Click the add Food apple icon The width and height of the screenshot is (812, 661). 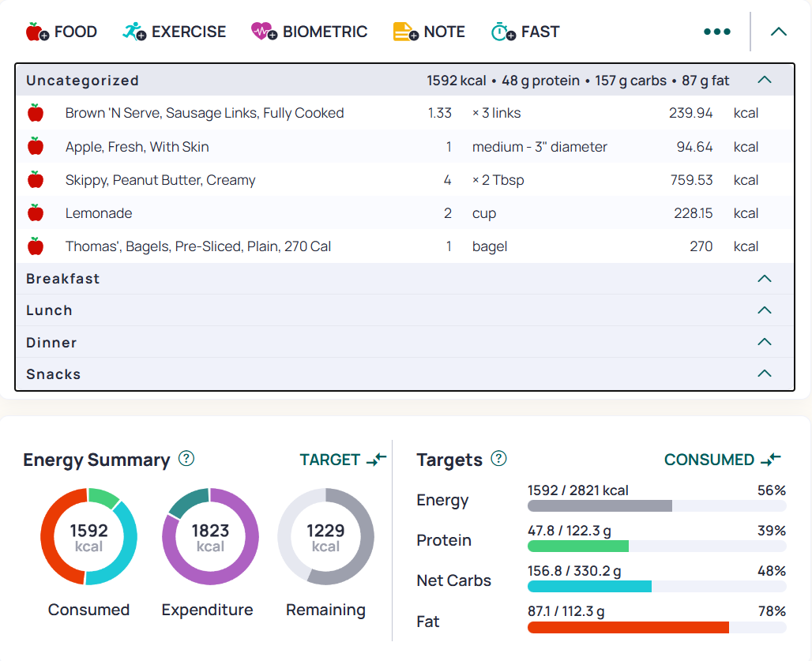click(x=37, y=32)
